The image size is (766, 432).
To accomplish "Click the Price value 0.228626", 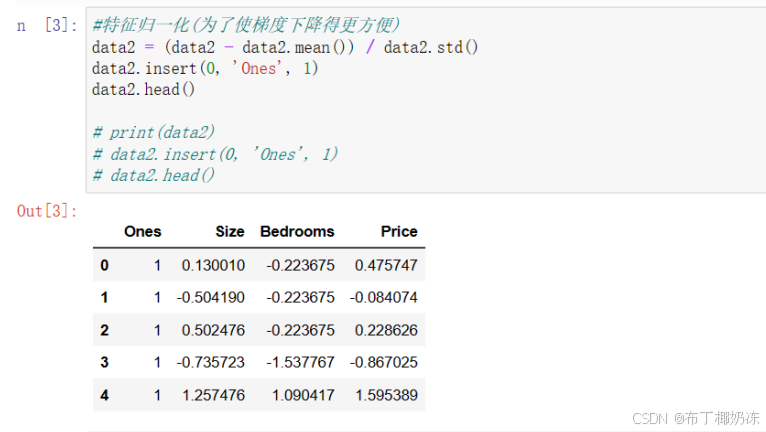I will click(x=386, y=330).
